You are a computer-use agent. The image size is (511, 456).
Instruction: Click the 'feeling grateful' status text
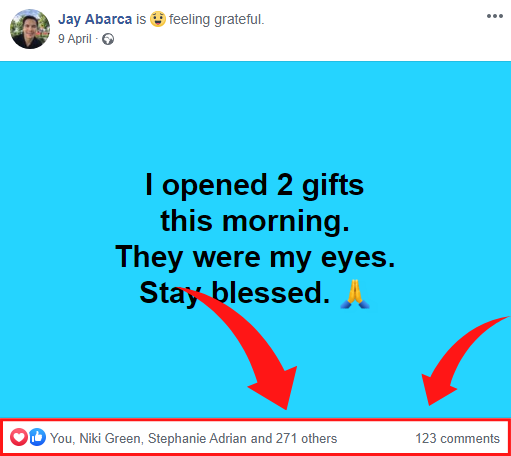(217, 19)
